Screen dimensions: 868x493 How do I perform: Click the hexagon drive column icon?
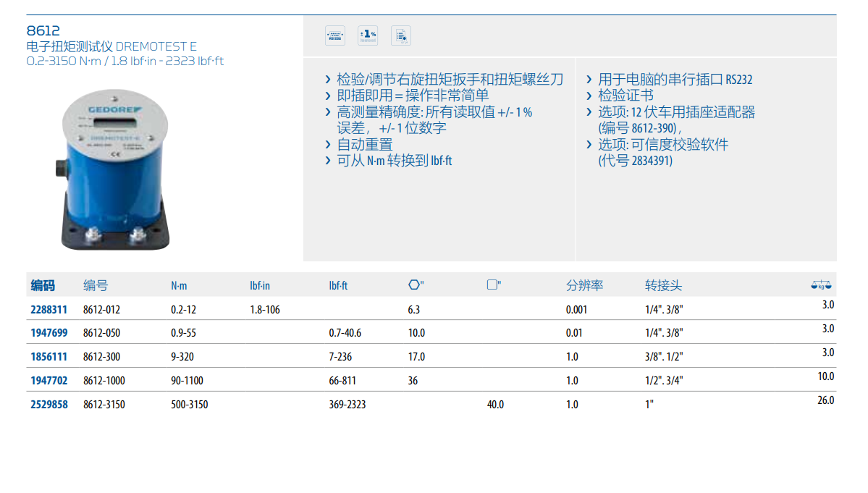pos(415,285)
